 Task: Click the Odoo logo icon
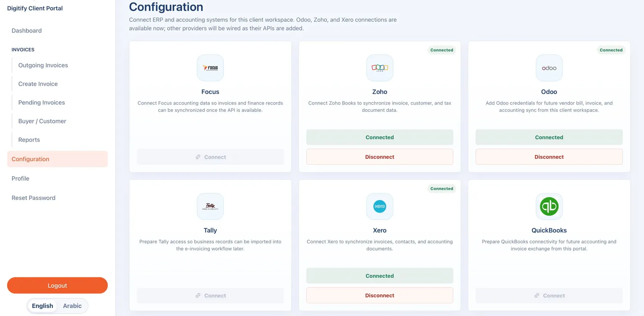pos(549,68)
